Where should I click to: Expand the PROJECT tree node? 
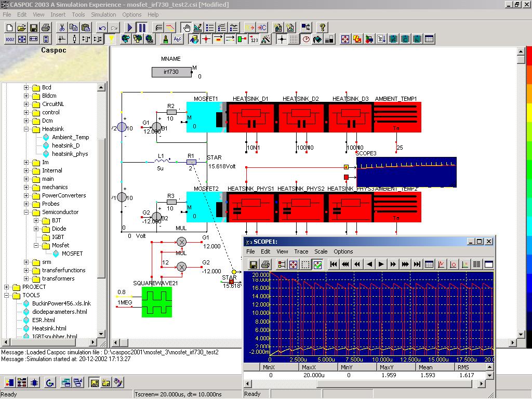coord(7,287)
